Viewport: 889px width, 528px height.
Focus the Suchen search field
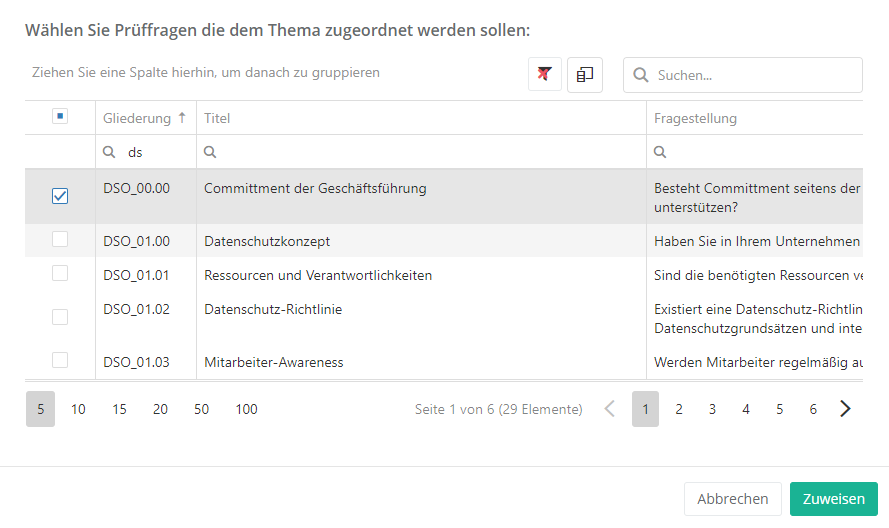tap(755, 75)
